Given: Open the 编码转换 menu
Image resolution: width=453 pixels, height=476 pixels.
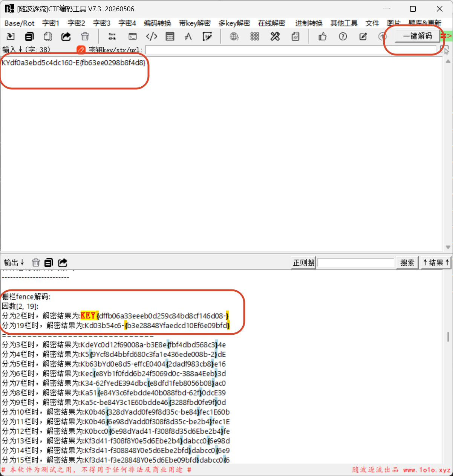Looking at the screenshot, I should (x=158, y=23).
